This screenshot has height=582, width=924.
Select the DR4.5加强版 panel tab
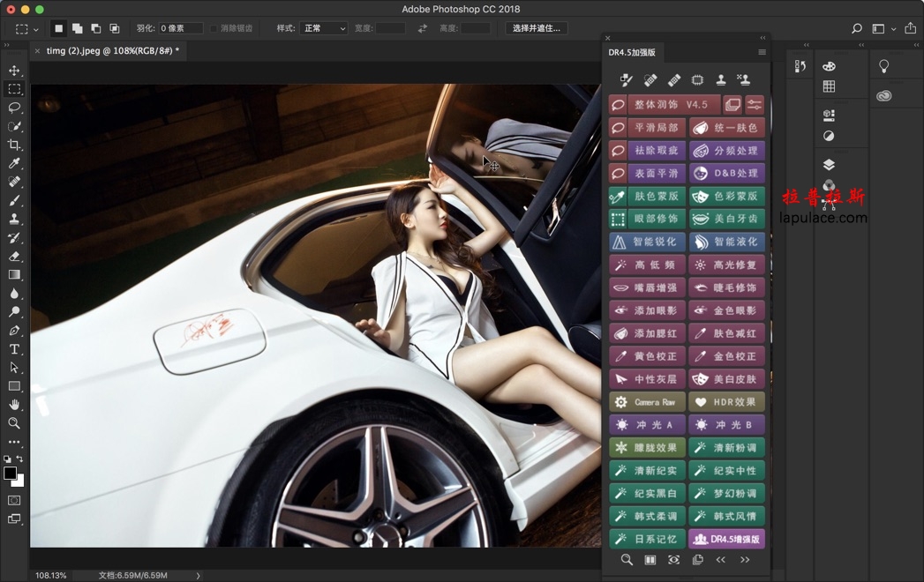tap(632, 53)
